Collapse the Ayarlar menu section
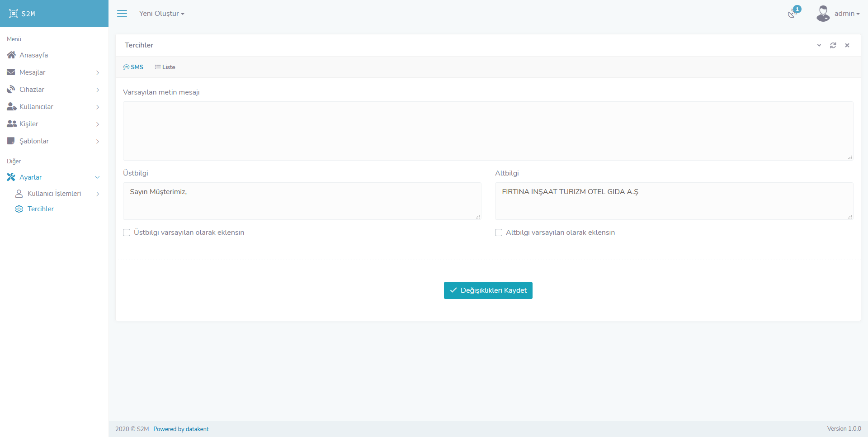Image resolution: width=868 pixels, height=437 pixels. tap(53, 177)
